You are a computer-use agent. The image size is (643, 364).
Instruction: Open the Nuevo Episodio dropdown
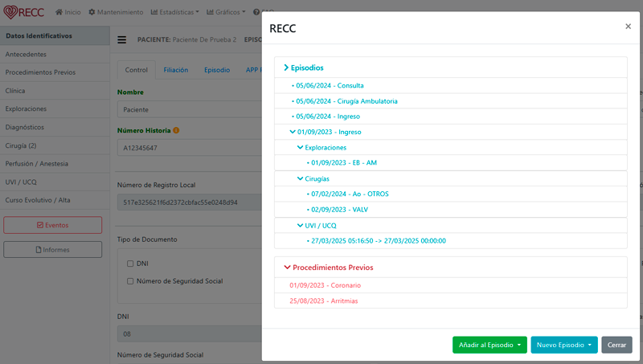(x=564, y=345)
